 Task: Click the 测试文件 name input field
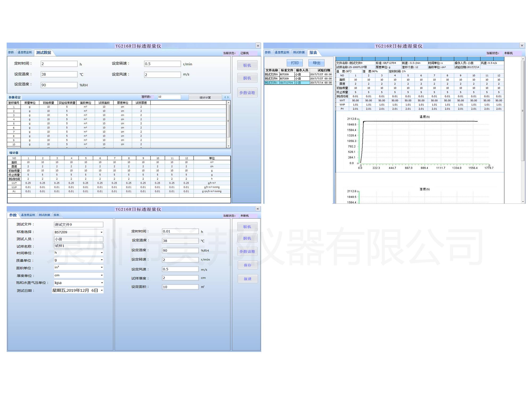pos(78,225)
